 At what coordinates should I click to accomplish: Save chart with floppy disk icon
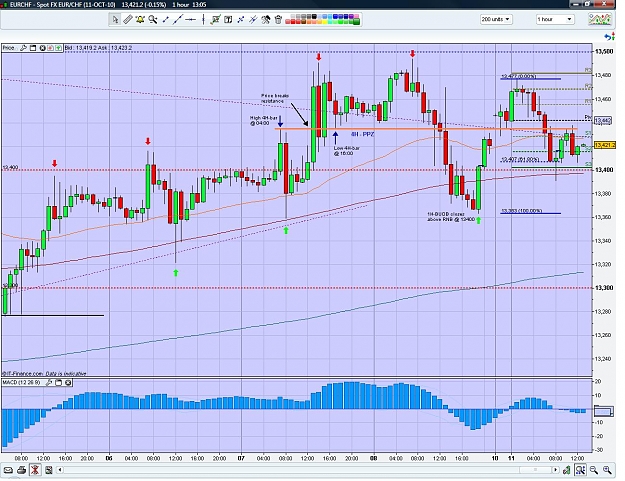click(x=49, y=470)
